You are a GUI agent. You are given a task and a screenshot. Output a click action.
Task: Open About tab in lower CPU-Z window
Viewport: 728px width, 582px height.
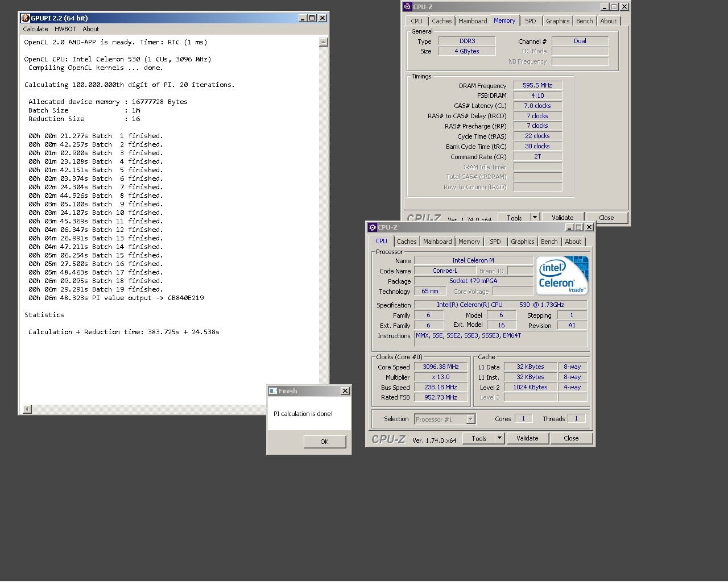coord(573,242)
